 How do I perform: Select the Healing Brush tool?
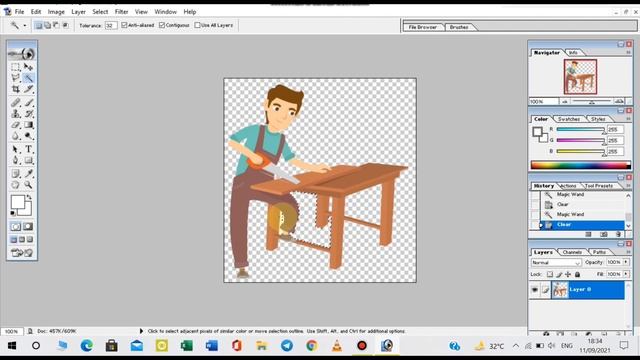point(16,102)
